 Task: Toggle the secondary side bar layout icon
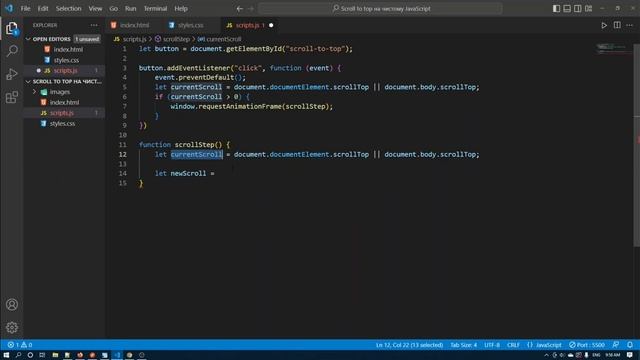click(x=578, y=9)
